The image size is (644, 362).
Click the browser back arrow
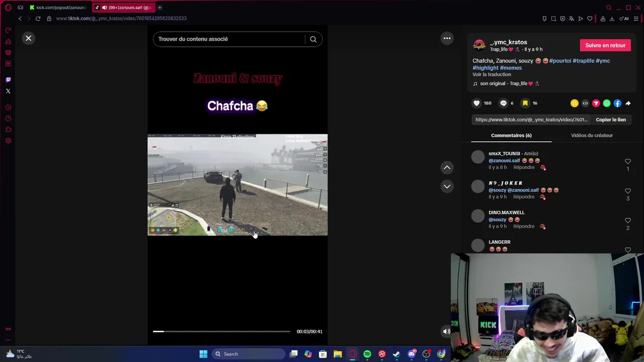click(20, 19)
